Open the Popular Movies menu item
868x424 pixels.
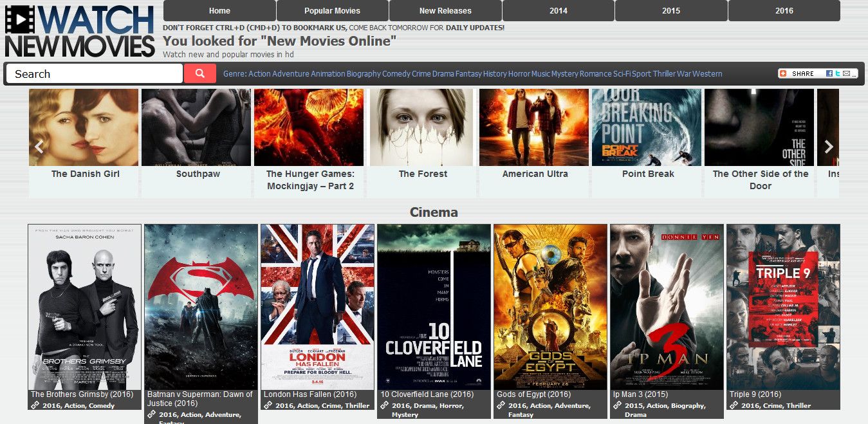pyautogui.click(x=331, y=10)
